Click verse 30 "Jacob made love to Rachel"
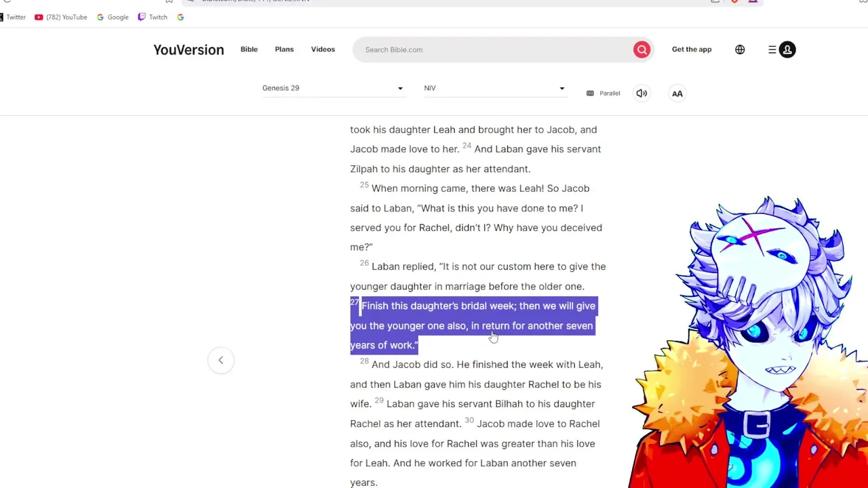This screenshot has height=488, width=868. [x=538, y=424]
